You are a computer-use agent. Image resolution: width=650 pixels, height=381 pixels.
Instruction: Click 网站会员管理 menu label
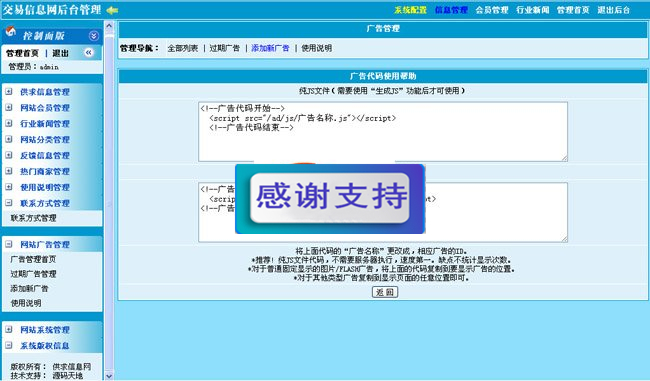45,107
